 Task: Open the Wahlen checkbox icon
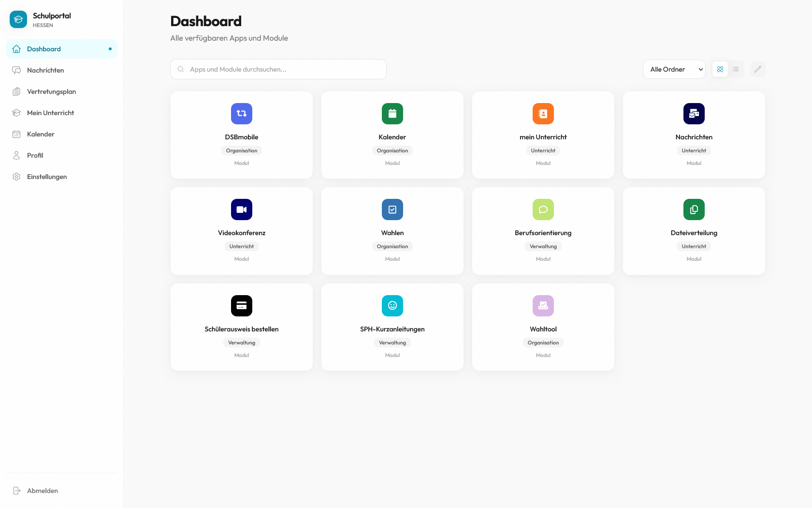pyautogui.click(x=392, y=209)
